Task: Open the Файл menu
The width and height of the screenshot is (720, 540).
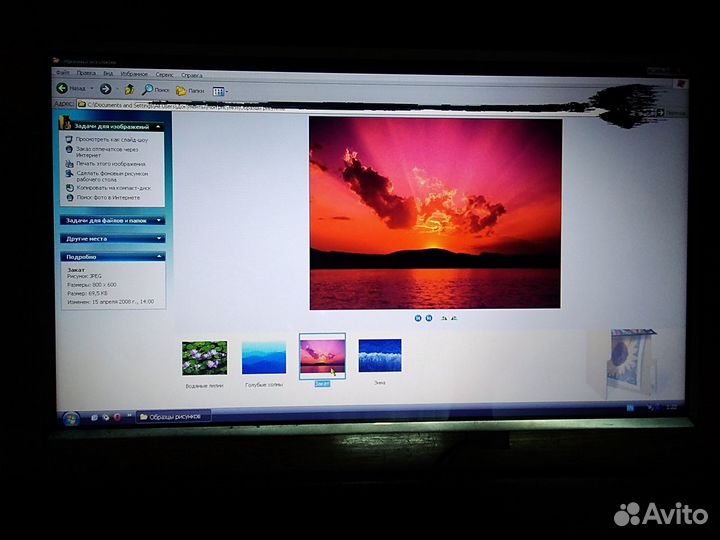Action: click(63, 72)
